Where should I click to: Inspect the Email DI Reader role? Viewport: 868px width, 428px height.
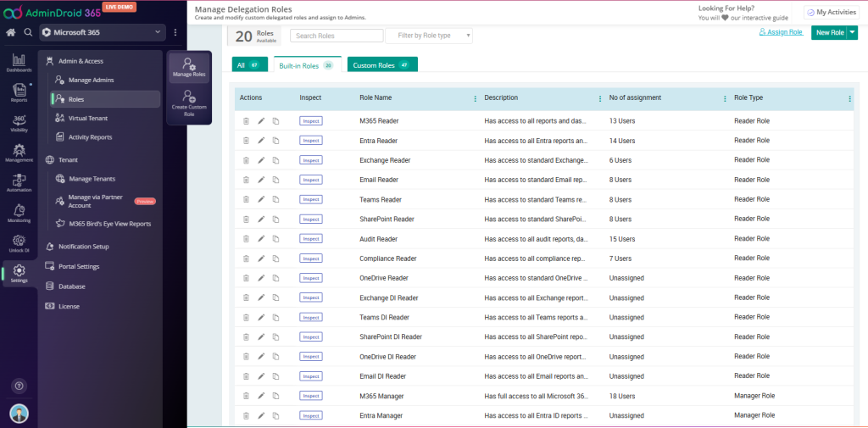(x=311, y=376)
